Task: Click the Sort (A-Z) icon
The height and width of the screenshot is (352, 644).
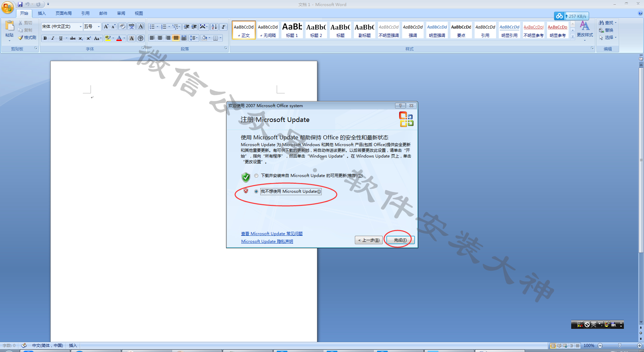Action: [x=214, y=27]
